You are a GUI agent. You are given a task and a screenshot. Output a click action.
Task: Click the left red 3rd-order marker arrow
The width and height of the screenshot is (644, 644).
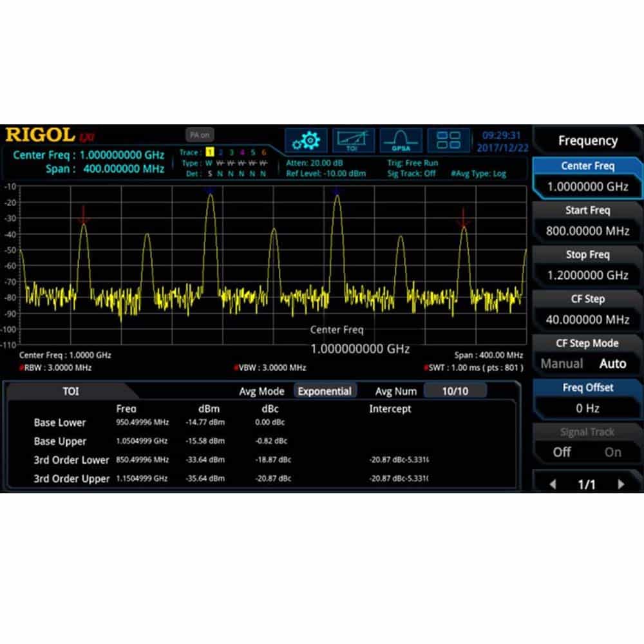coord(83,215)
